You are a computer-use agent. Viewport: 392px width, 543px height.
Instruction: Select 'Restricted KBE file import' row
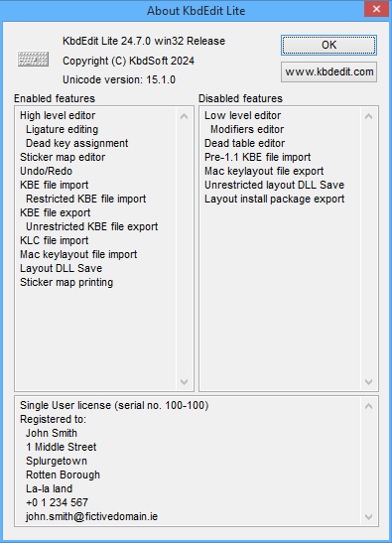(86, 199)
